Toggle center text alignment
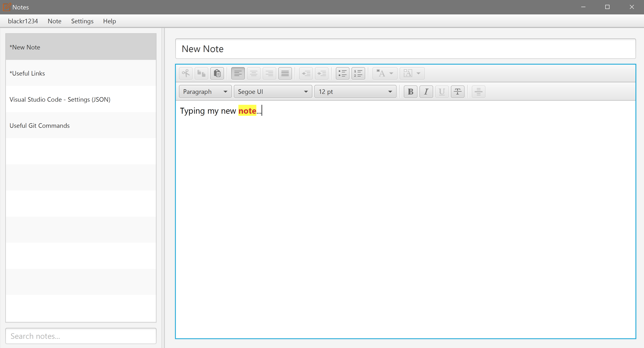 (x=254, y=73)
